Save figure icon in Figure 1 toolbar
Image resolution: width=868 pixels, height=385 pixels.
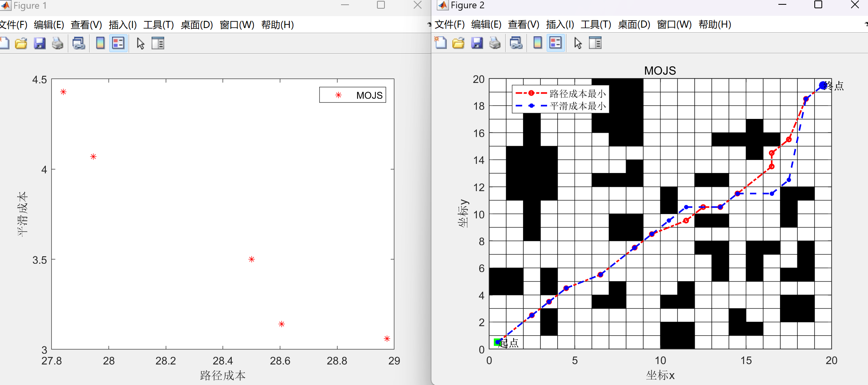coord(39,43)
